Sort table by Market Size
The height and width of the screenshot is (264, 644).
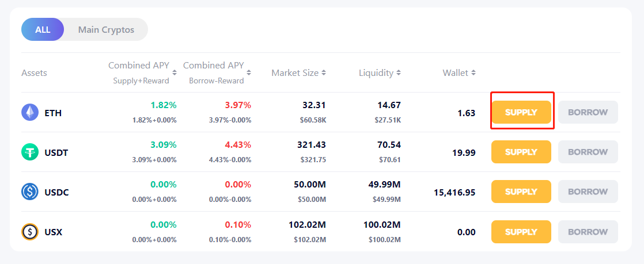click(298, 73)
